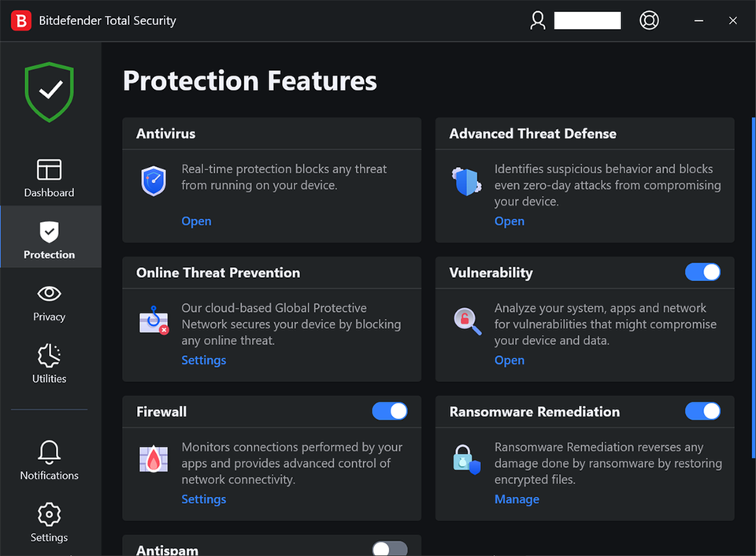
Task: Click the user account profile icon
Action: [x=538, y=20]
